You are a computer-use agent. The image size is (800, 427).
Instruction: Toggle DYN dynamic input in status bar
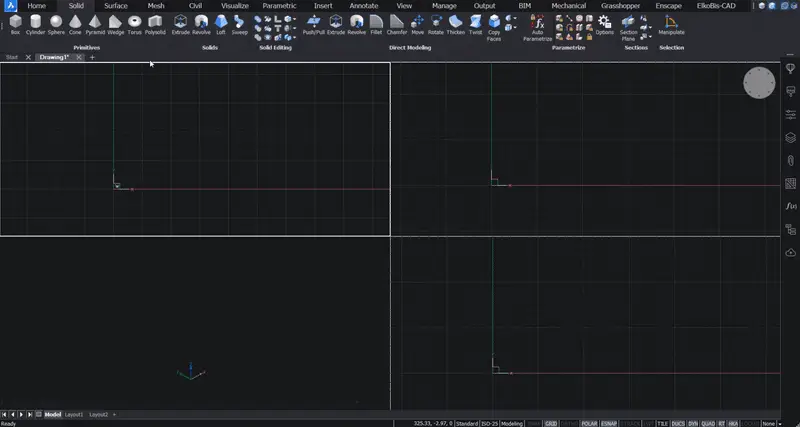point(693,423)
